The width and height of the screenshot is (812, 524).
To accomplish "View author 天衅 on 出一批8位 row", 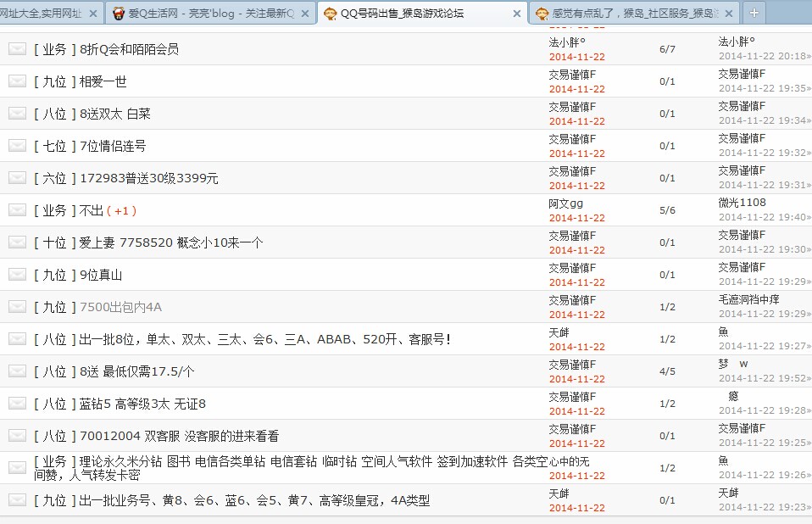I will point(559,332).
